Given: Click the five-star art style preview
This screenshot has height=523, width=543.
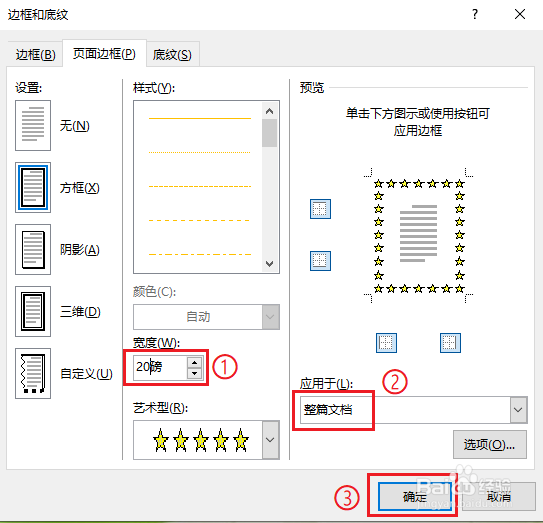Looking at the screenshot, I should (x=201, y=440).
